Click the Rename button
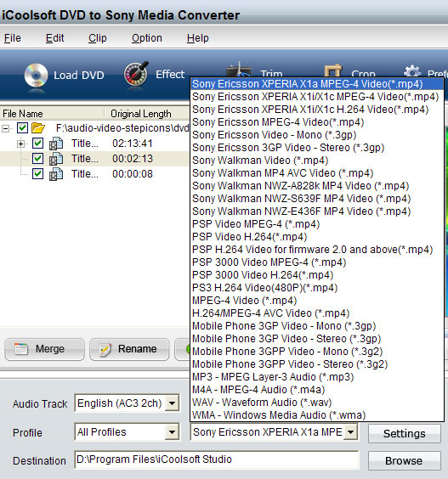448x479 pixels. point(129,349)
